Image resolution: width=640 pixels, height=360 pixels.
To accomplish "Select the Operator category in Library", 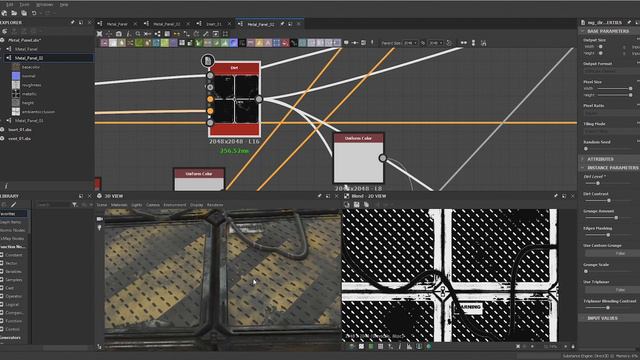I will pyautogui.click(x=13, y=296).
